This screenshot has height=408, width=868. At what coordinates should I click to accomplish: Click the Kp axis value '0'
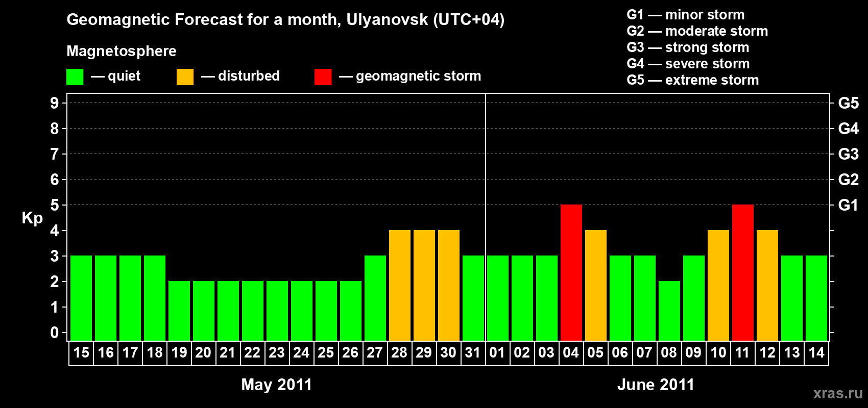coord(55,333)
